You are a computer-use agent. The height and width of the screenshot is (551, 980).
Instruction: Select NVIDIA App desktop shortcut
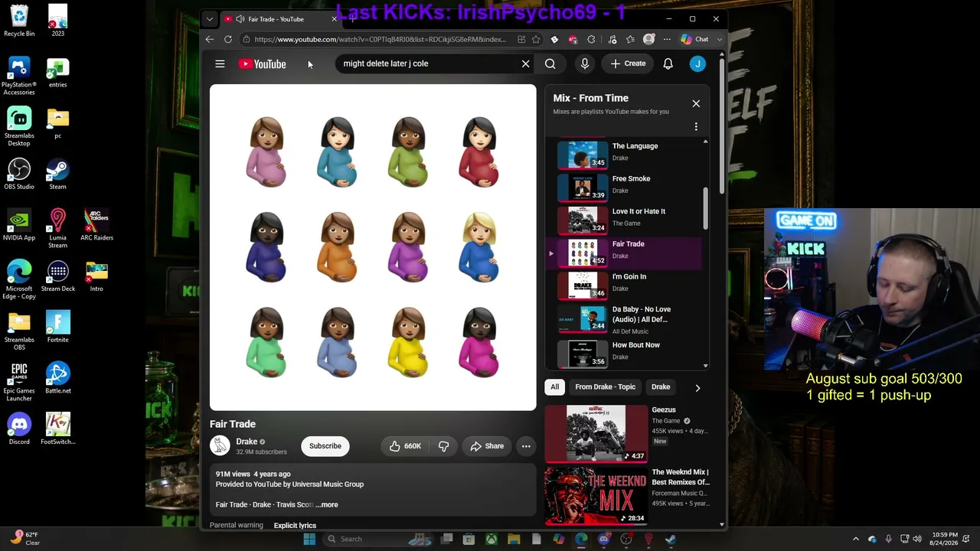pyautogui.click(x=19, y=224)
